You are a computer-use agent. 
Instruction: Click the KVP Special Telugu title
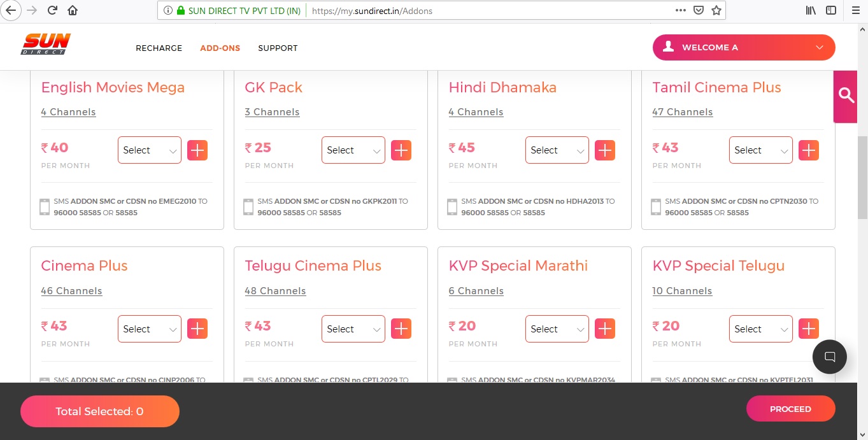(718, 266)
